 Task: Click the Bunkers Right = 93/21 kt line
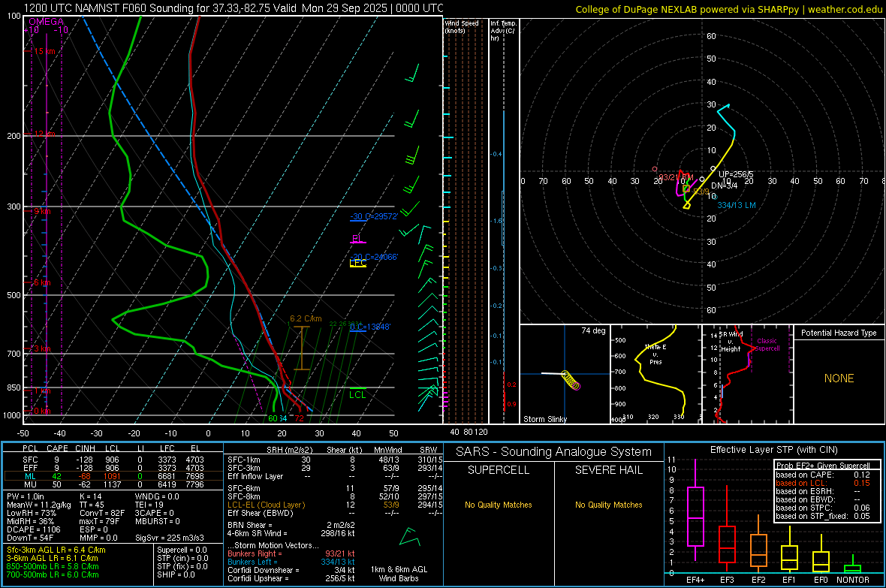coord(291,553)
